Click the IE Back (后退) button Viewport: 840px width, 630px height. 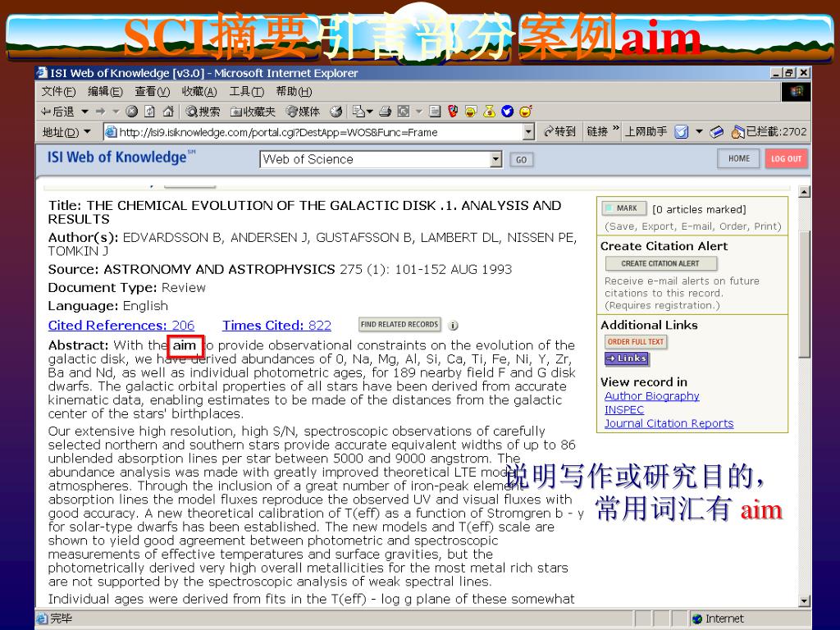pyautogui.click(x=57, y=112)
